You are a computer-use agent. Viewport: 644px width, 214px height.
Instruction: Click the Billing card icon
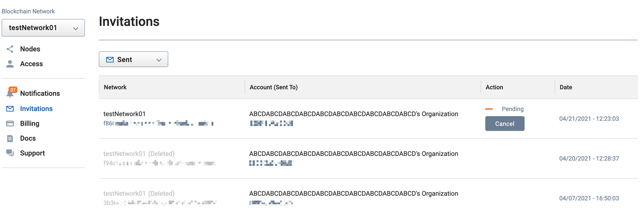click(x=10, y=124)
